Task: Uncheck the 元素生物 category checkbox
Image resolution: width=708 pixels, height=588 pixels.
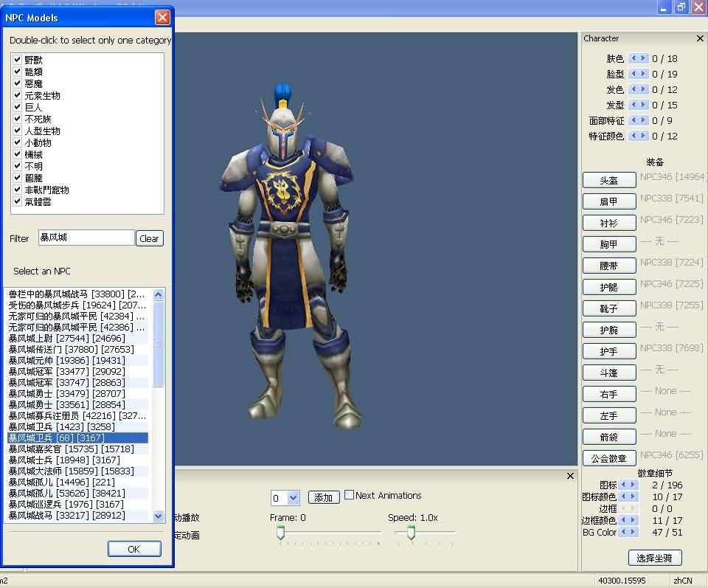Action: [17, 94]
